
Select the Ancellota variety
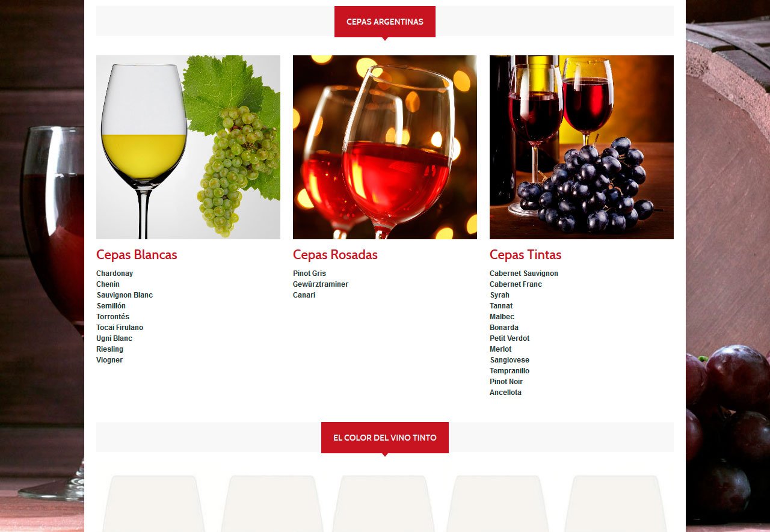click(x=505, y=393)
